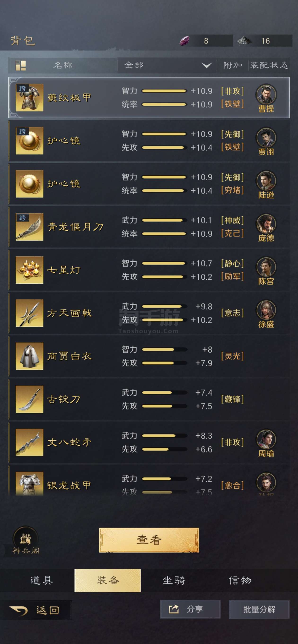Tap the 分享 share button
The image size is (298, 644).
pyautogui.click(x=190, y=609)
